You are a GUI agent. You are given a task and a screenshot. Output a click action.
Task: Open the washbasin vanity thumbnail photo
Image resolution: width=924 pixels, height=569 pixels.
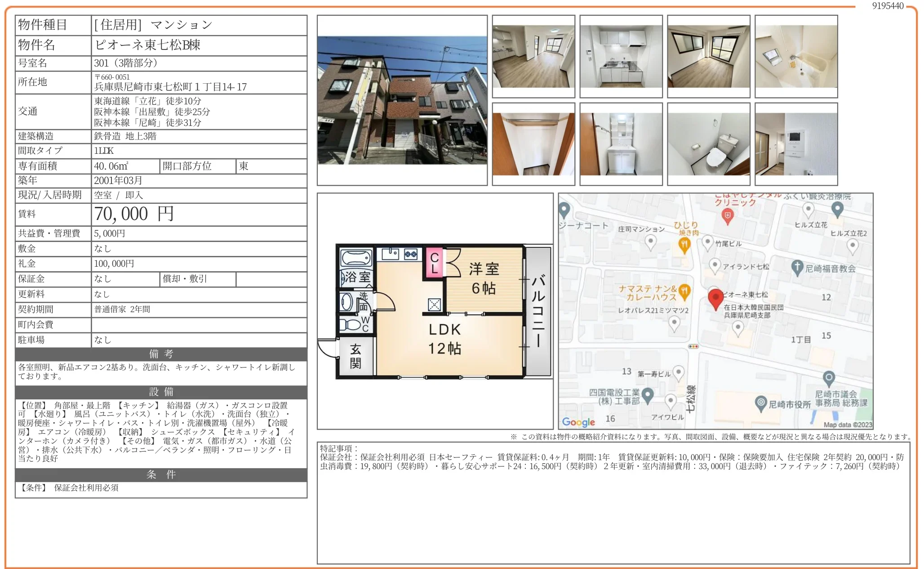(621, 144)
